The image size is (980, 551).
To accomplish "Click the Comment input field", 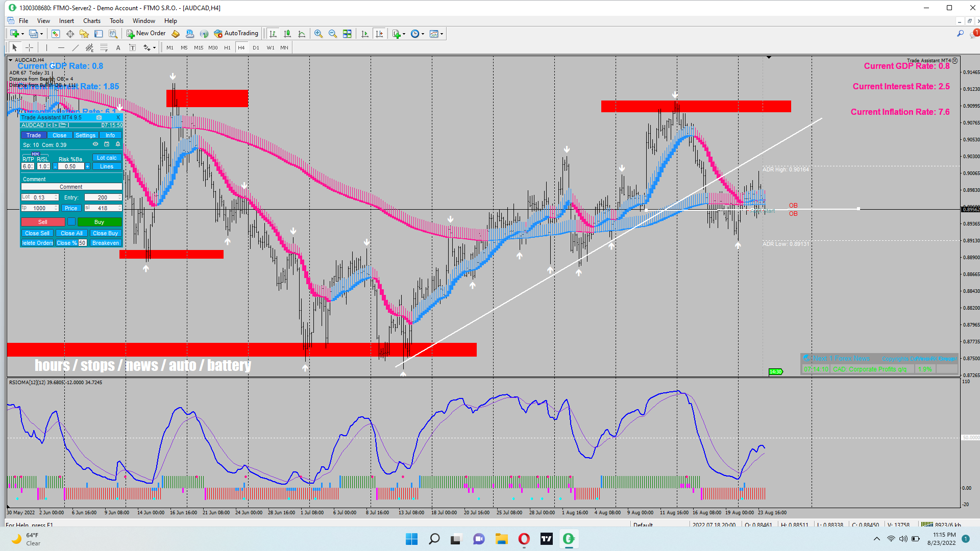I will point(71,187).
